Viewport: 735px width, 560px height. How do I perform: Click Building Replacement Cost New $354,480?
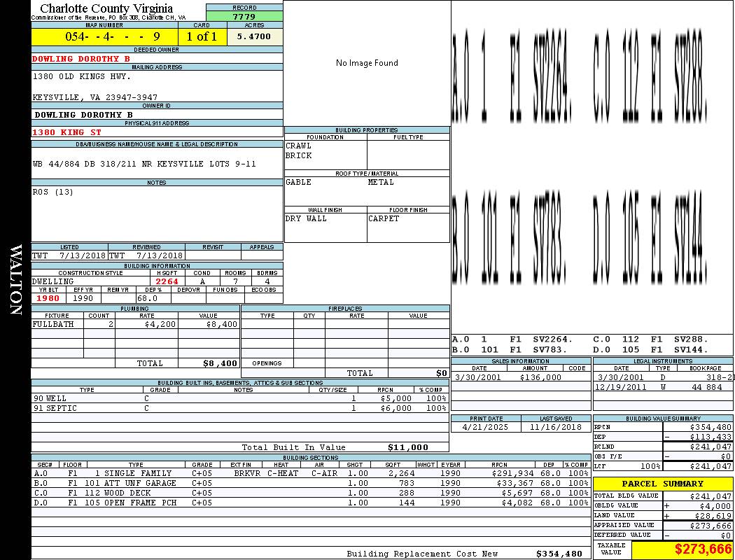[x=559, y=554]
